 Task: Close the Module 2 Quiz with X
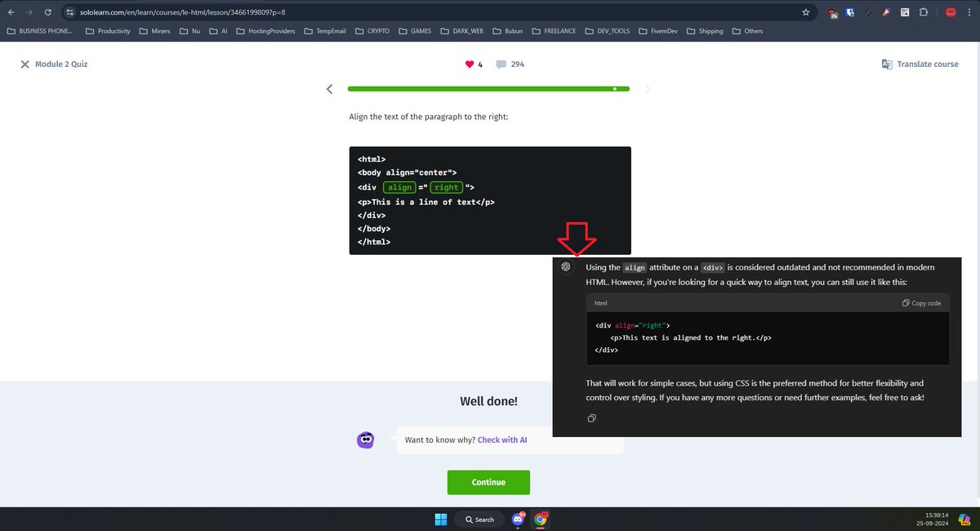click(x=25, y=64)
